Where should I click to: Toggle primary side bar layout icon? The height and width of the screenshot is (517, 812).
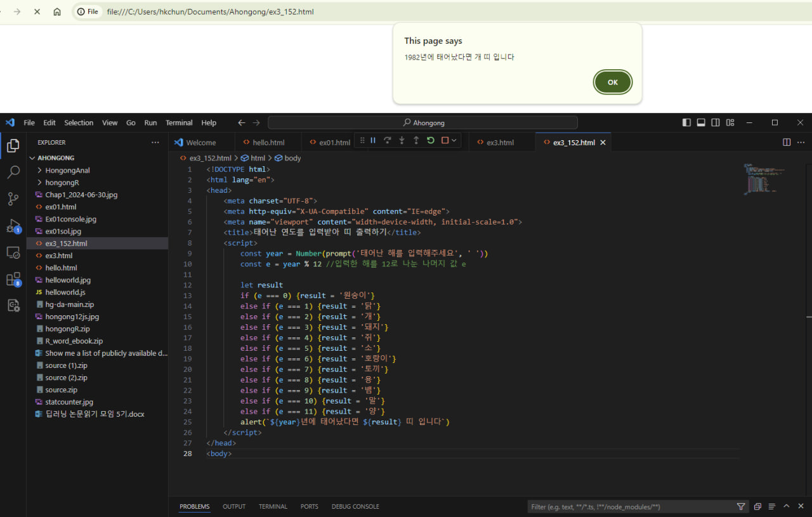[x=686, y=122]
